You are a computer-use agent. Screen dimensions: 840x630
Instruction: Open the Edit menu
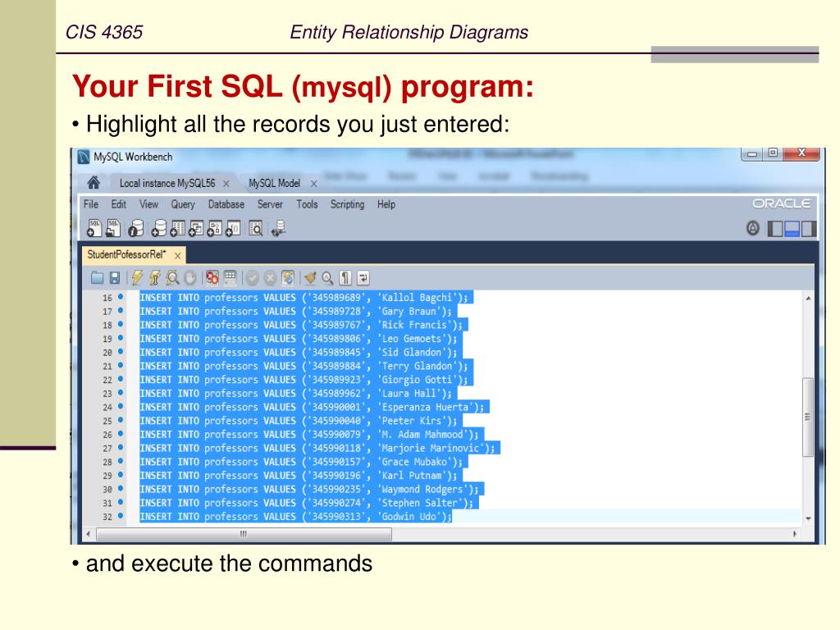(x=118, y=204)
